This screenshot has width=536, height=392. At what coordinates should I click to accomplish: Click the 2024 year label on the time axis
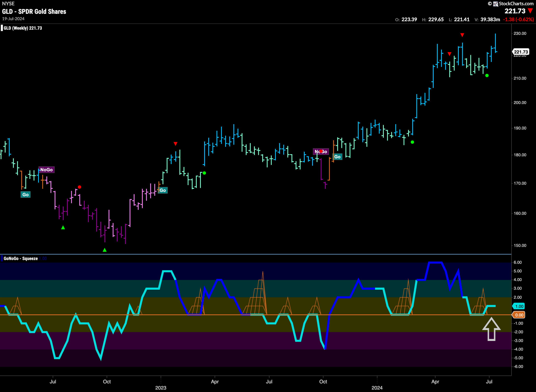click(x=377, y=388)
